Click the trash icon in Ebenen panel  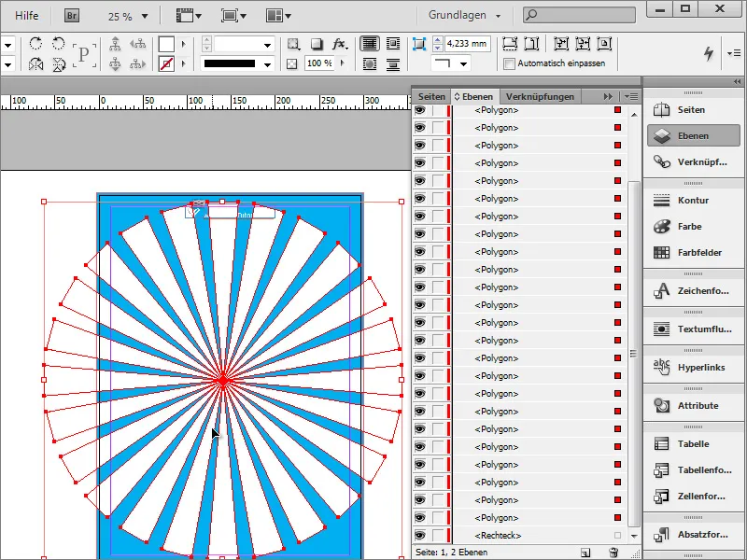(x=613, y=553)
